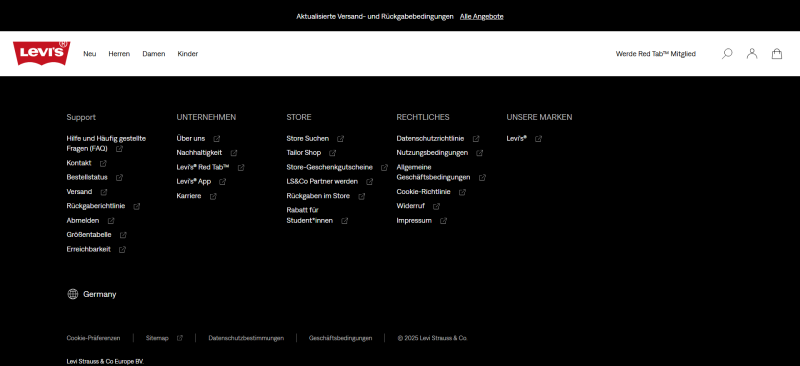The width and height of the screenshot is (800, 366).
Task: Open the shopping bag icon
Action: coord(777,54)
